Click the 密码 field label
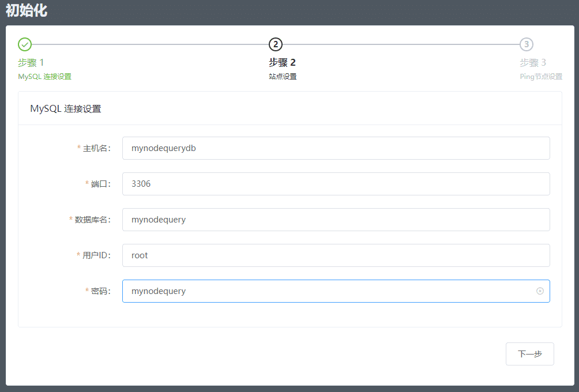 click(100, 291)
